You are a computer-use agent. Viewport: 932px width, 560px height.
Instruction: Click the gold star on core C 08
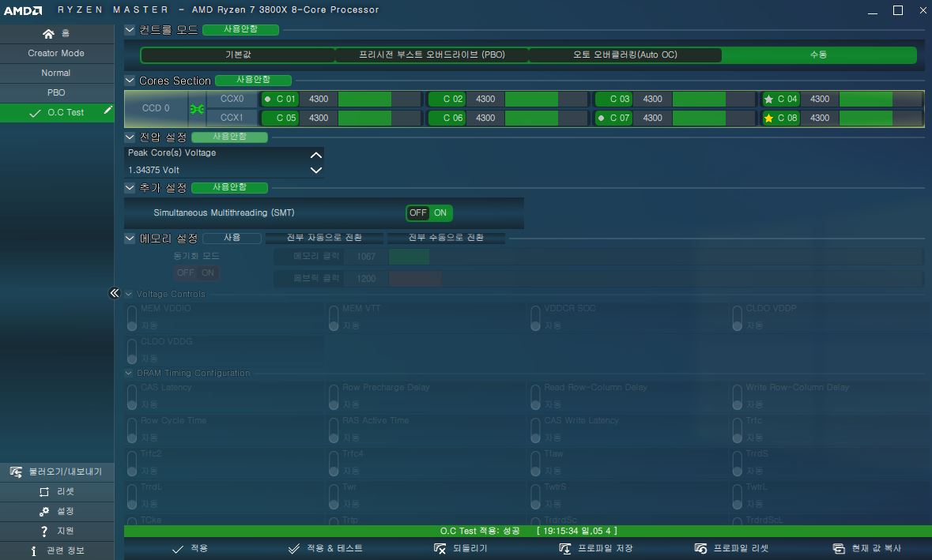tap(768, 118)
